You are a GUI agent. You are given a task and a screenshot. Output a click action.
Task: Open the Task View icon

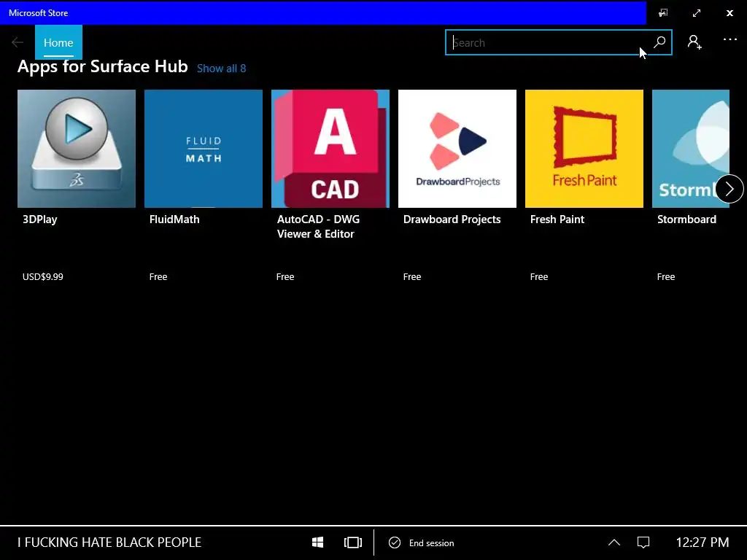click(353, 542)
